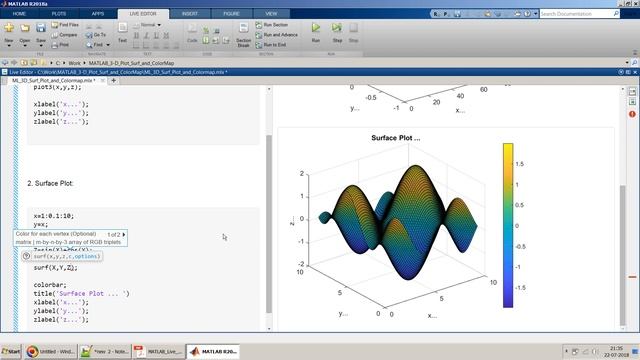Click the colorbar of the surface plot
This screenshot has height=360, width=640.
click(508, 225)
